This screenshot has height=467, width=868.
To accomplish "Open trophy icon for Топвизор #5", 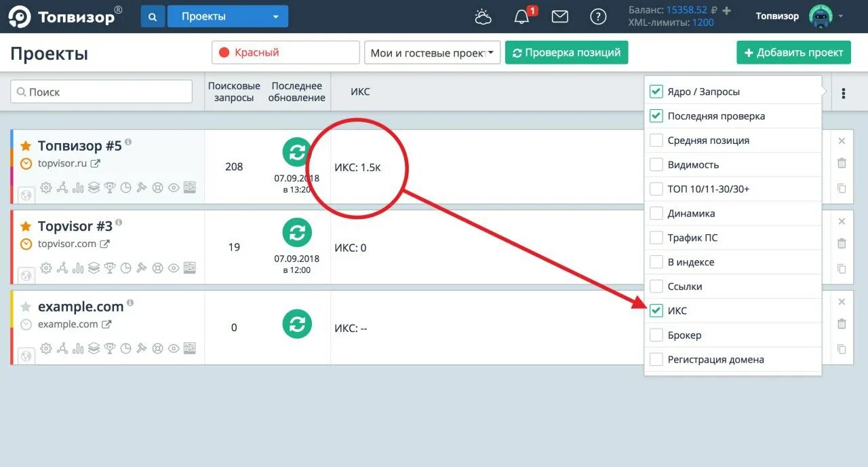I will pos(110,188).
